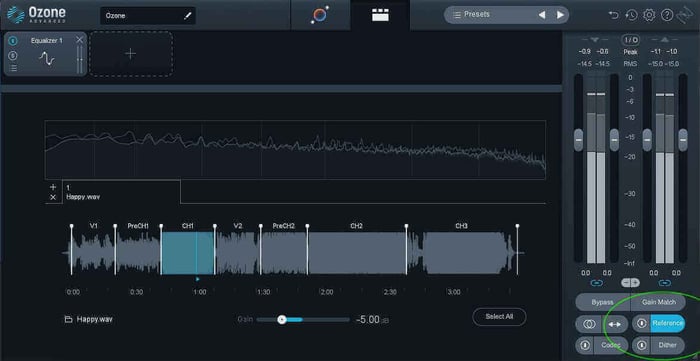700x361 pixels.
Task: Select the Equalizer 1 curve icon
Action: 46,58
